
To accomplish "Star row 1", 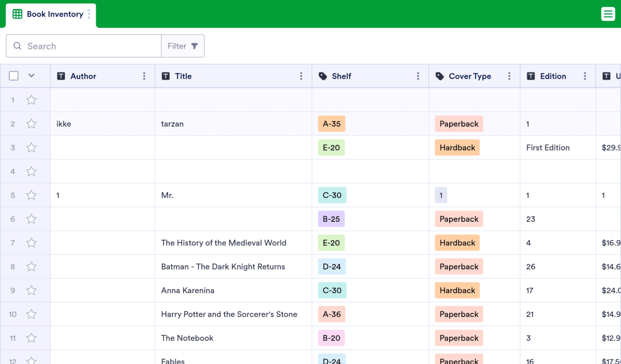I will (x=32, y=100).
